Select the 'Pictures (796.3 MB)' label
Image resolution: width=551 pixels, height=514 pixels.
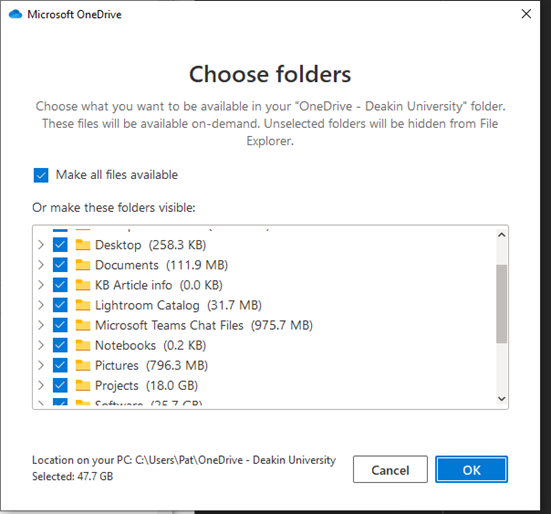click(x=151, y=365)
